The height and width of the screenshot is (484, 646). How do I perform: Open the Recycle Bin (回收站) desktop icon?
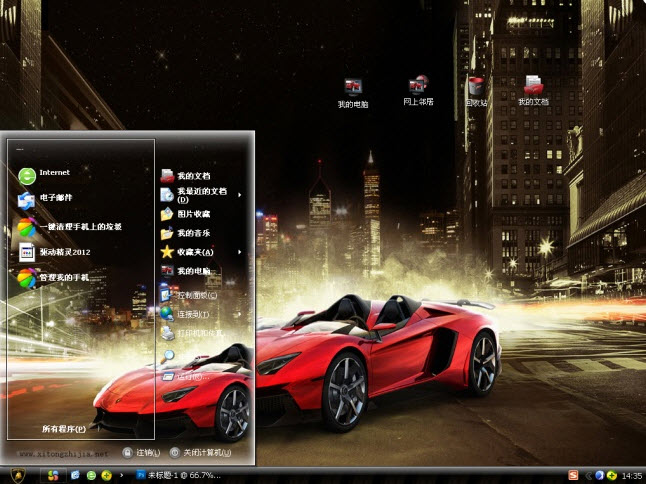[x=476, y=90]
